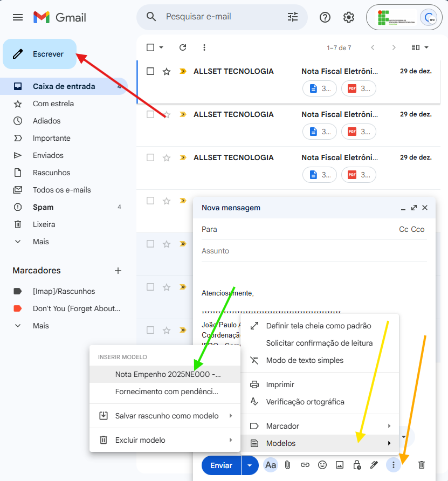This screenshot has height=481, width=448.
Task: Discard draft with the trash icon
Action: pyautogui.click(x=422, y=465)
